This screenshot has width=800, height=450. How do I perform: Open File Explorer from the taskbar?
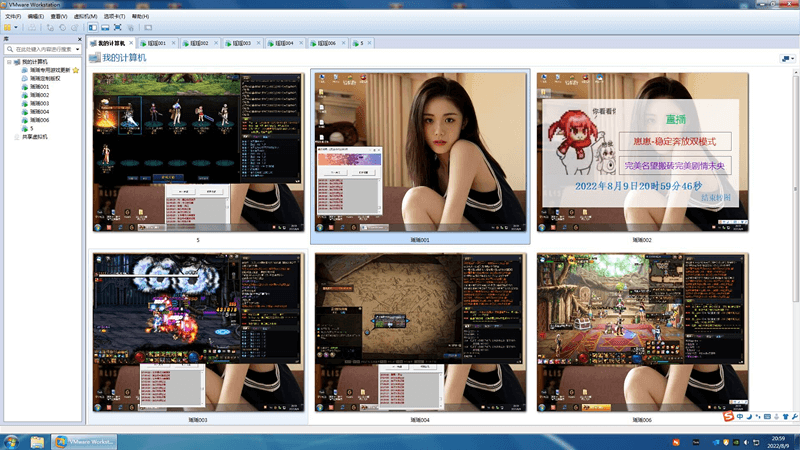(37, 442)
